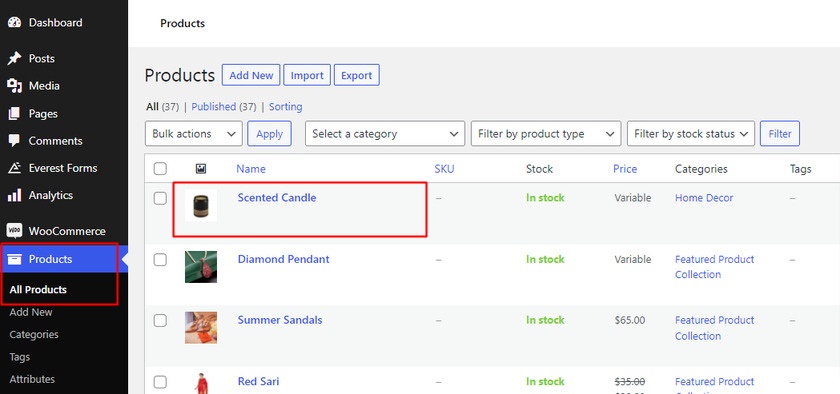Viewport: 840px width, 394px height.
Task: Click the Home Decor category link
Action: point(704,198)
